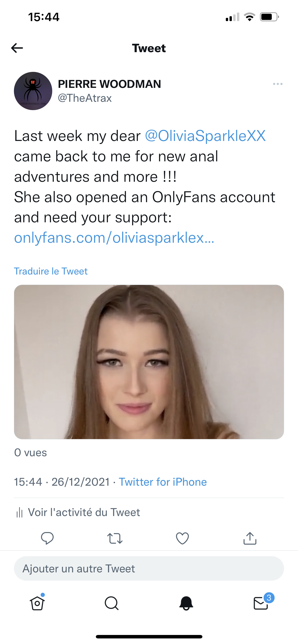298x644 pixels.
Task: Open the @OliviaSparkleXX mention link
Action: click(x=205, y=136)
